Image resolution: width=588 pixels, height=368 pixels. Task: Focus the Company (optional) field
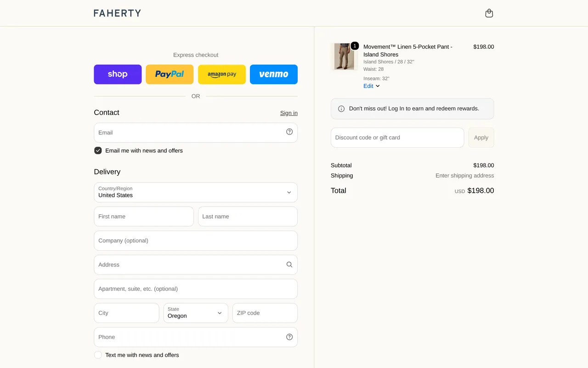[x=196, y=241]
